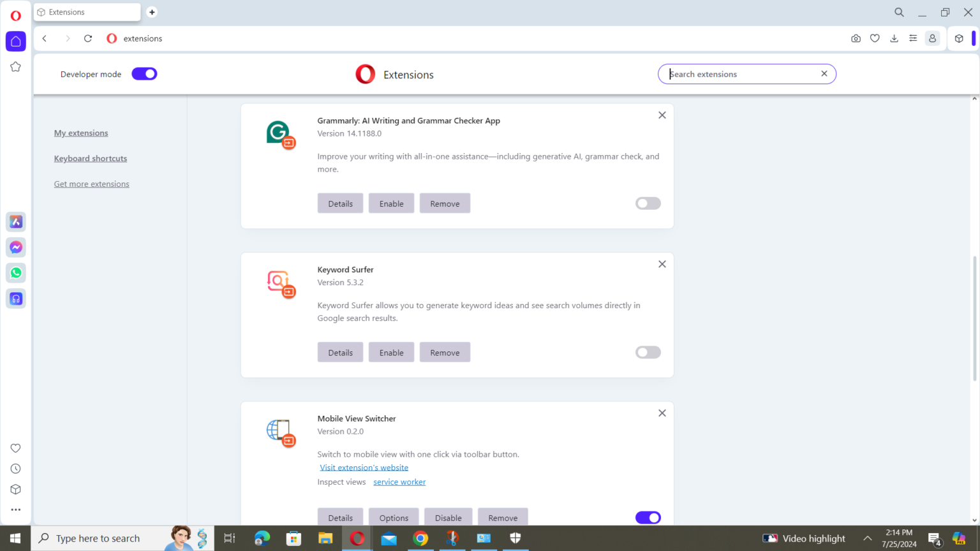The width and height of the screenshot is (980, 551).
Task: Select My extensions in the sidebar
Action: (80, 133)
